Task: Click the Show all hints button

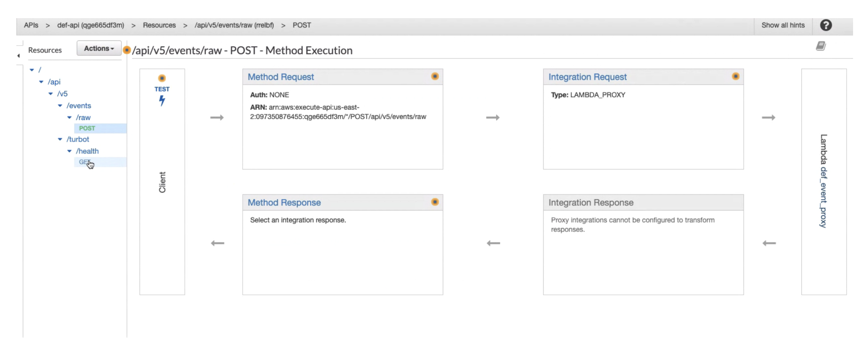Action: [x=783, y=25]
